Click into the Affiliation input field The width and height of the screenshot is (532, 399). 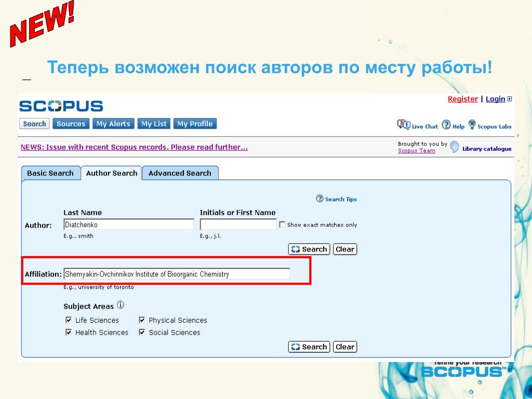pyautogui.click(x=177, y=274)
